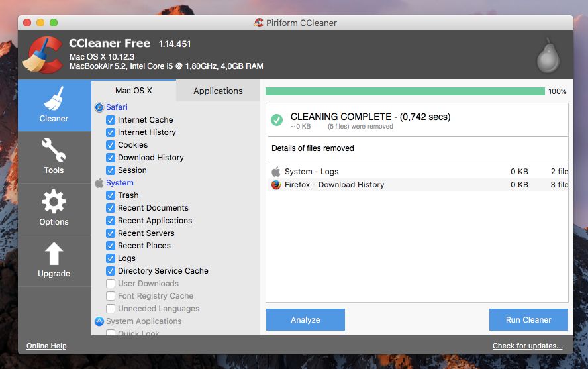Uncheck Download History checkbox under Safari
Viewport: 588px width, 369px height.
(110, 158)
